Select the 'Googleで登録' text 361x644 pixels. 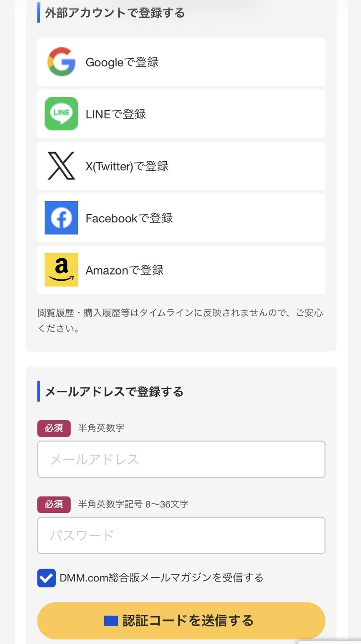[122, 62]
